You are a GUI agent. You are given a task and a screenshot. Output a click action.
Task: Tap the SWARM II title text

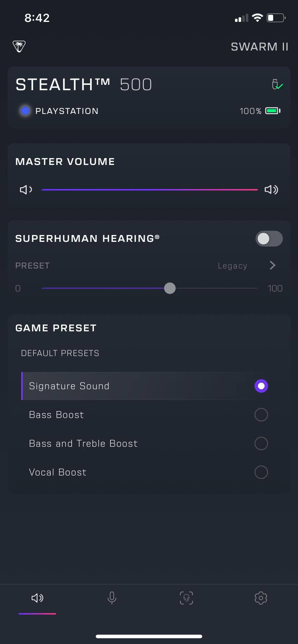(x=259, y=47)
